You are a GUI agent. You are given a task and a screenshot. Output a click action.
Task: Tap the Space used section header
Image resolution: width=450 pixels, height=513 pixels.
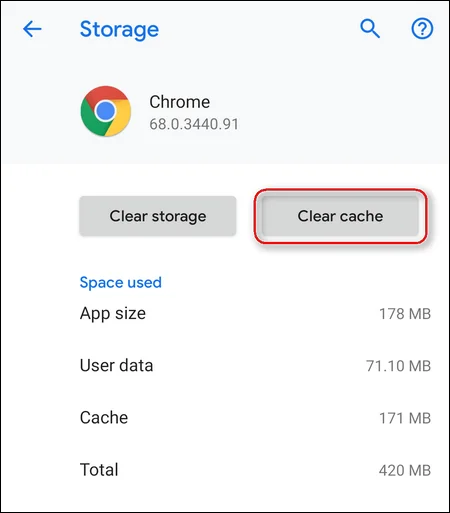coord(121,283)
